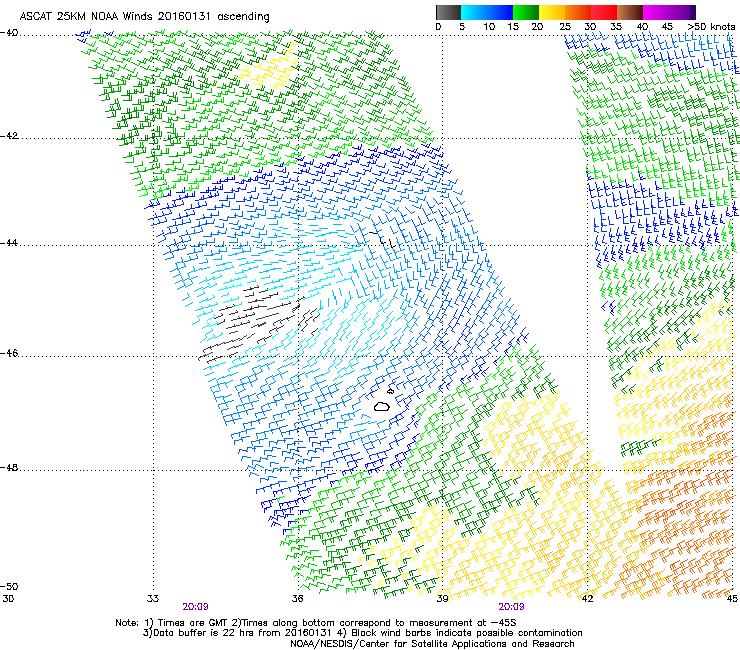Click the orange 25-30 knots legend swatch
The width and height of the screenshot is (740, 650).
[x=578, y=12]
